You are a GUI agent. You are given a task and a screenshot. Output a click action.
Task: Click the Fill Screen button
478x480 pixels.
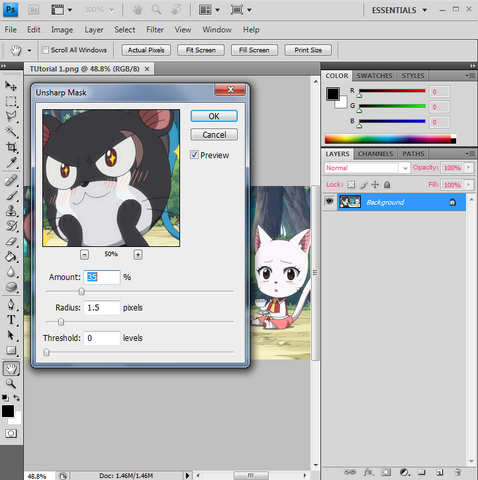(254, 50)
